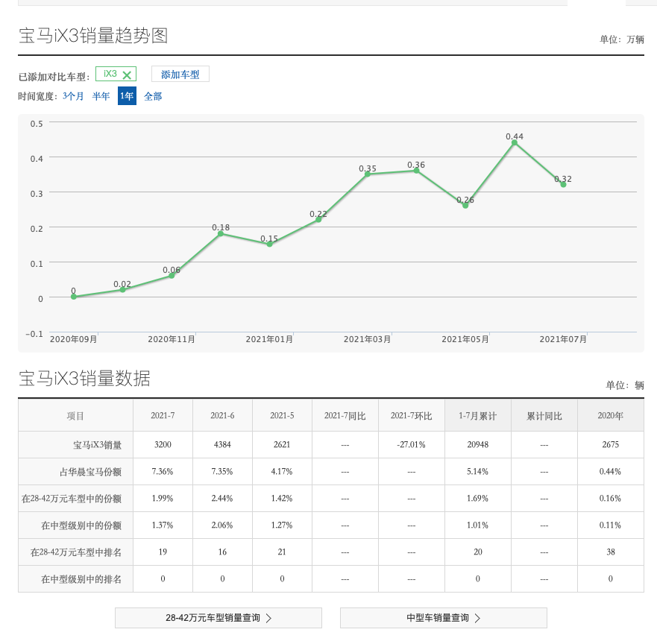The image size is (657, 644).
Task: Click the 0.32 data point for 2021年07月
Action: point(563,185)
